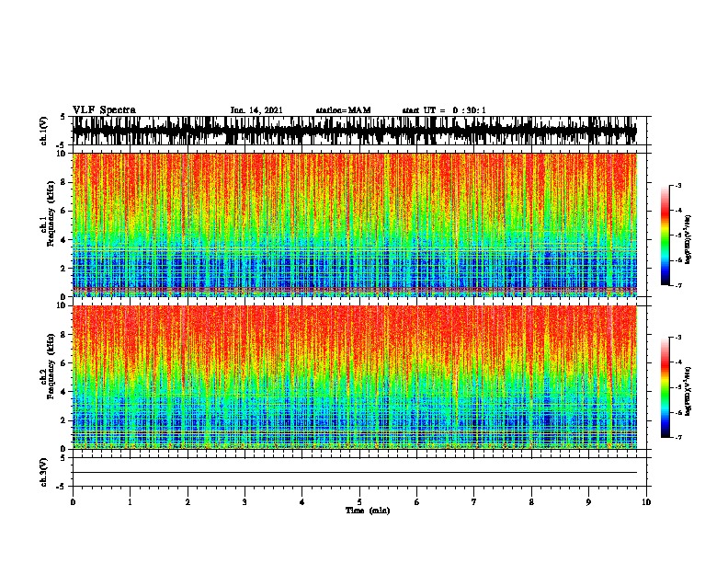Click time axis tick label "2"

188,502
